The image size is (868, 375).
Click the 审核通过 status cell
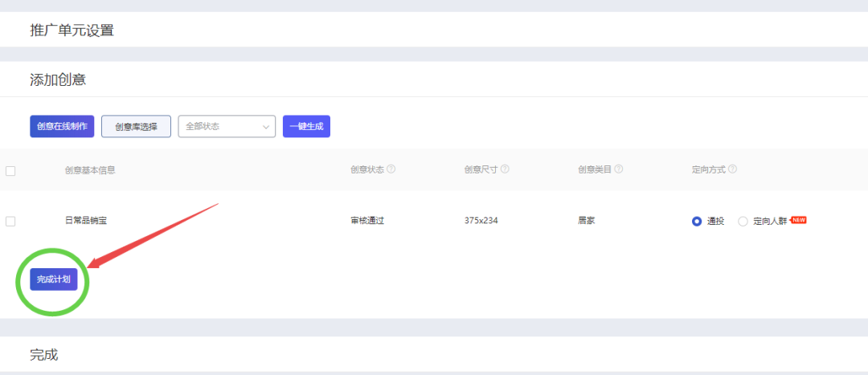[x=367, y=221]
